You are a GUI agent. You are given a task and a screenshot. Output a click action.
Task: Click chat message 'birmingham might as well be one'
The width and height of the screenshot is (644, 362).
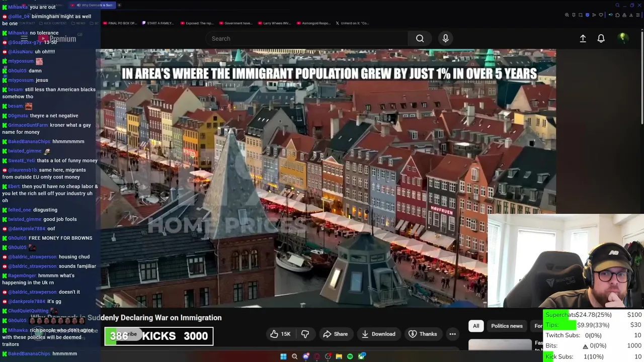coord(46,20)
